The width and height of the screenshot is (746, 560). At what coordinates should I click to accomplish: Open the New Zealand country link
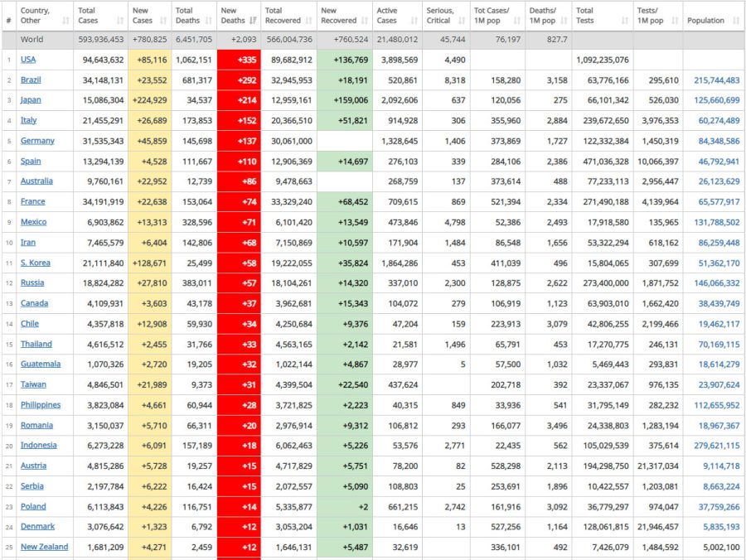pos(44,548)
